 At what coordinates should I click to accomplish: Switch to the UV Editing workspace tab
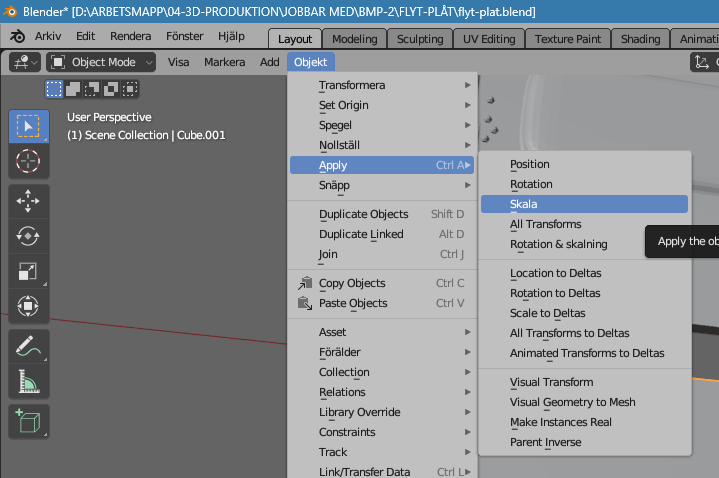click(x=489, y=39)
